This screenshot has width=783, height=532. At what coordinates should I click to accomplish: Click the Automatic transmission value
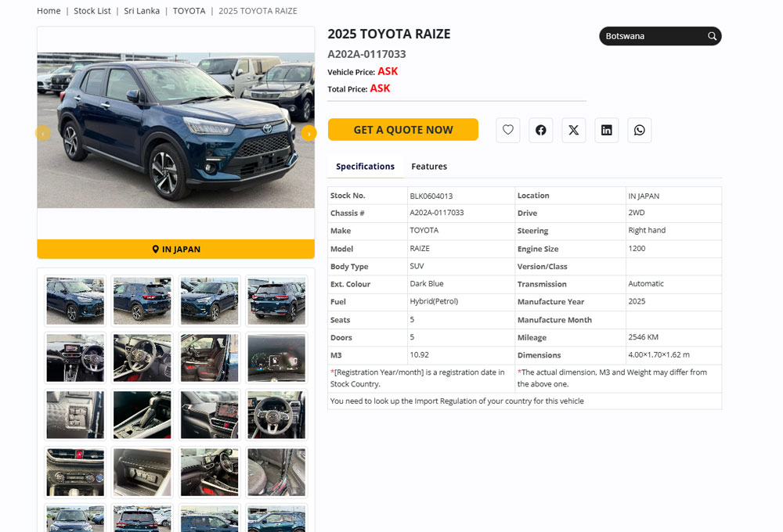[646, 283]
